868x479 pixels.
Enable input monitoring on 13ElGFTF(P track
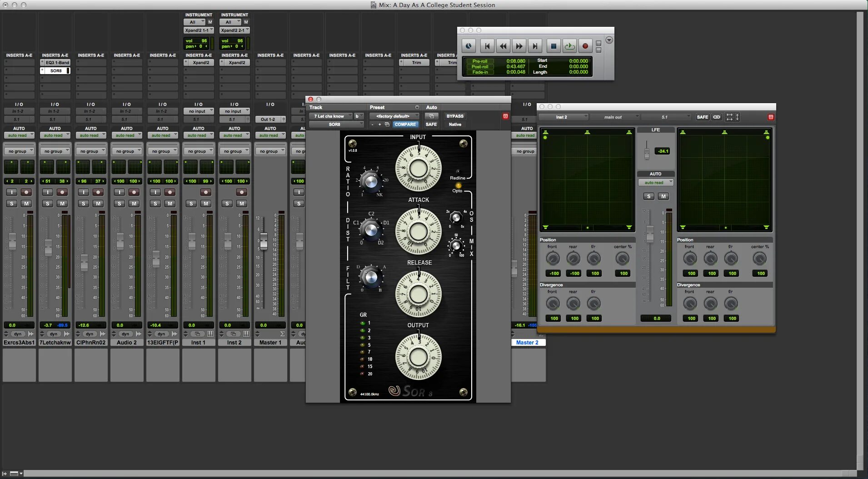(155, 192)
